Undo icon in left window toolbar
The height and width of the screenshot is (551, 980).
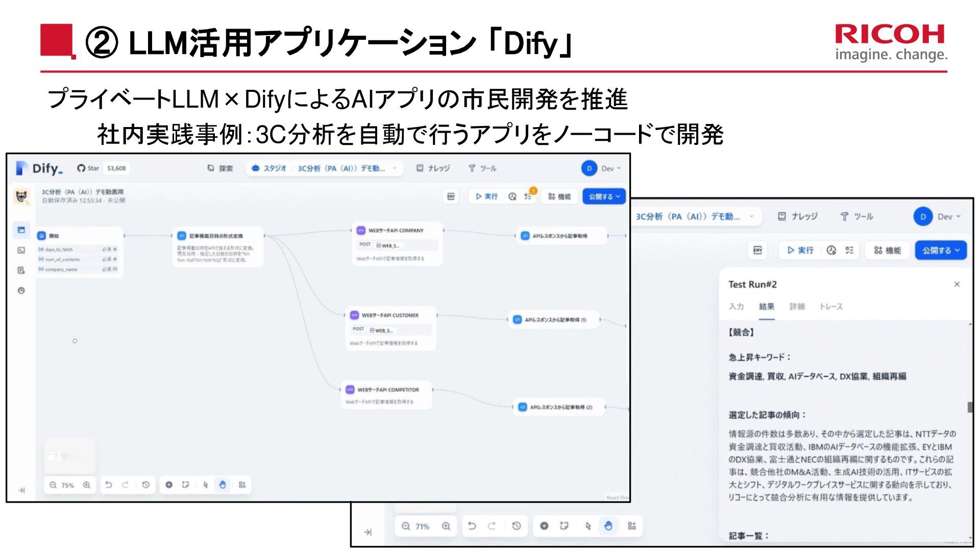(x=108, y=485)
